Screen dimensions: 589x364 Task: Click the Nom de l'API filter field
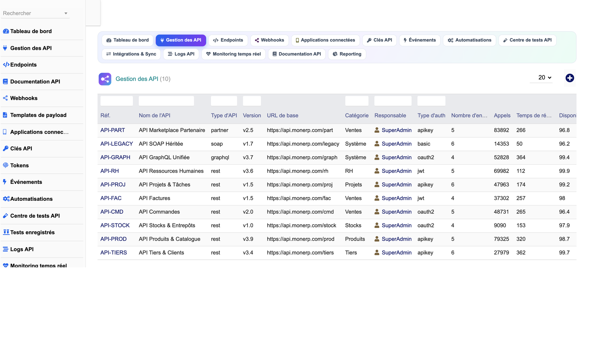pos(166,101)
